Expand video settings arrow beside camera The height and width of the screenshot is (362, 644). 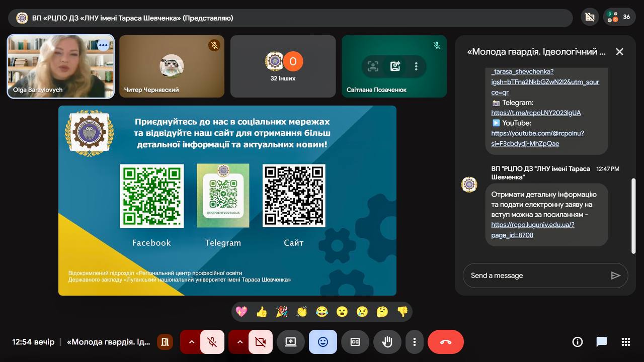239,342
